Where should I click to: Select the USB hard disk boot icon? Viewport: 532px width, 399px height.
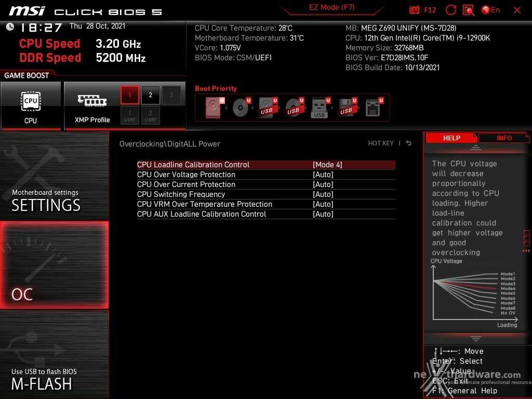(x=268, y=108)
